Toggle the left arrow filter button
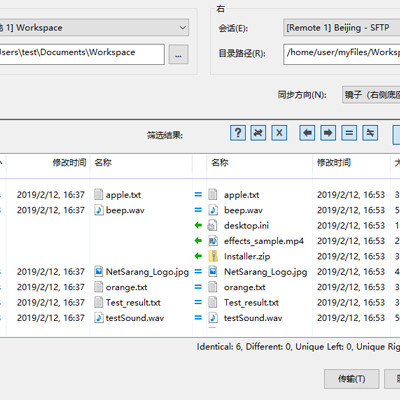The width and height of the screenshot is (400, 400). pyautogui.click(x=307, y=133)
